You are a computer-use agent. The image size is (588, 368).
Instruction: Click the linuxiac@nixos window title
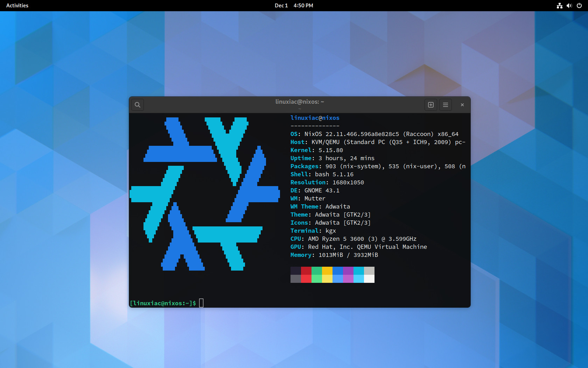click(x=300, y=102)
